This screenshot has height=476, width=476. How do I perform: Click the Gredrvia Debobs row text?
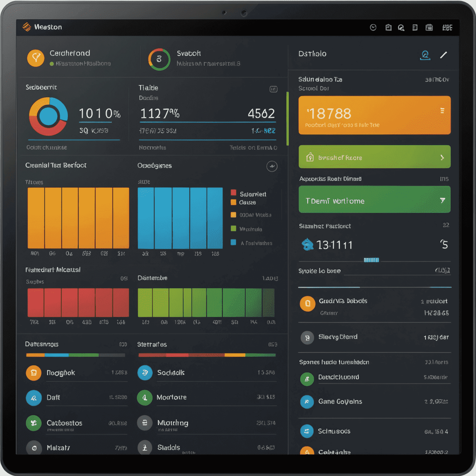[343, 301]
